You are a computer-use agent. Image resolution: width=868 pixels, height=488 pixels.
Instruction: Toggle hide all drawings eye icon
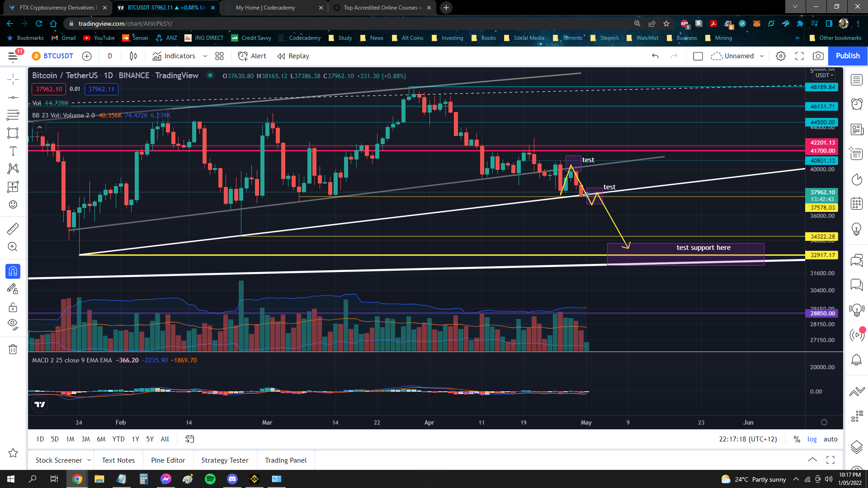(x=13, y=324)
